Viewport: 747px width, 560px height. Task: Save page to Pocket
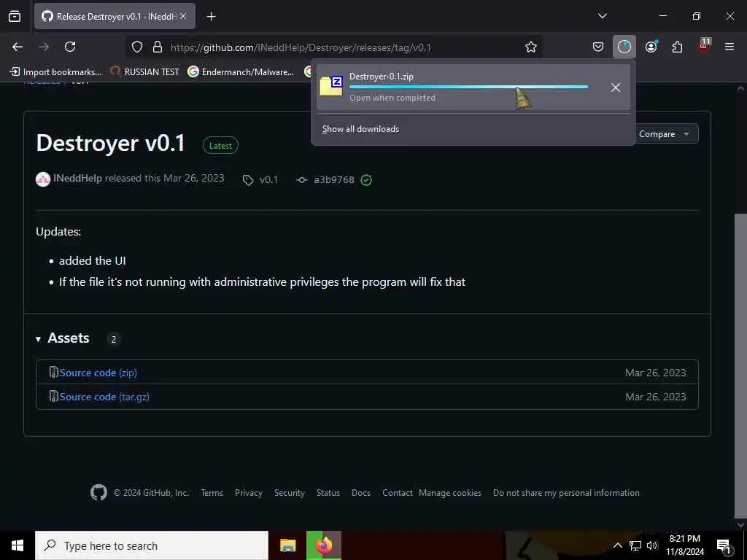click(598, 47)
